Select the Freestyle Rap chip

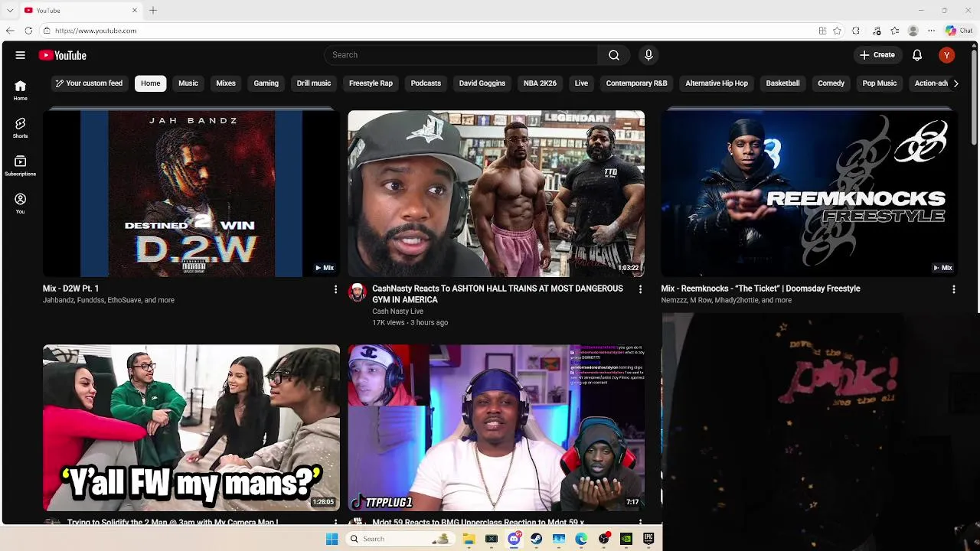click(x=371, y=83)
